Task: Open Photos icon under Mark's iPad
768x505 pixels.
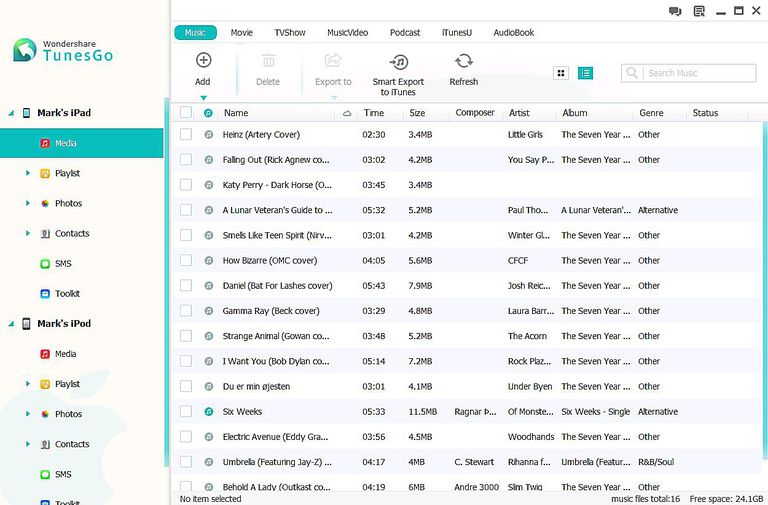Action: click(45, 203)
